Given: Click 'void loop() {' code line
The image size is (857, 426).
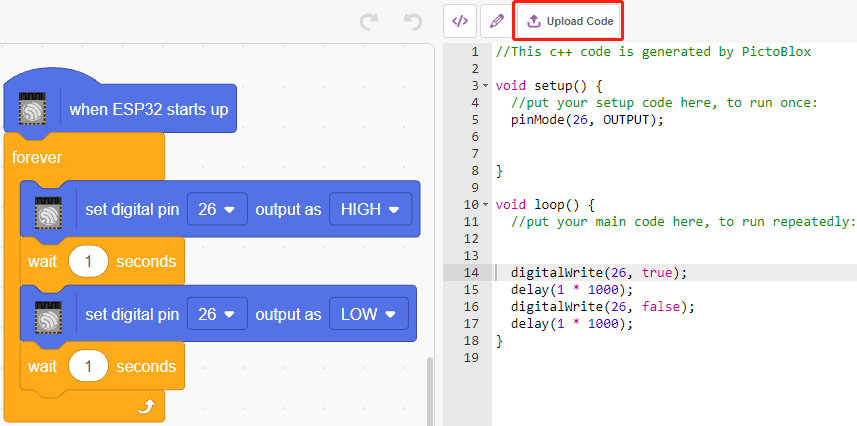Looking at the screenshot, I should 545,205.
